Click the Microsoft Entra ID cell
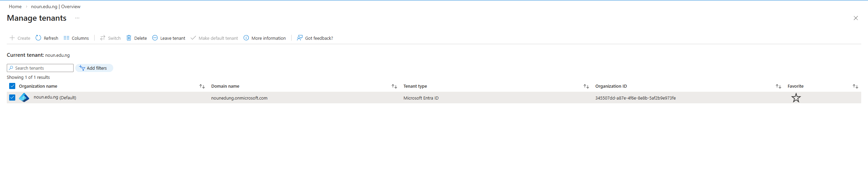Screen dimensions: 868x192 (x=421, y=98)
